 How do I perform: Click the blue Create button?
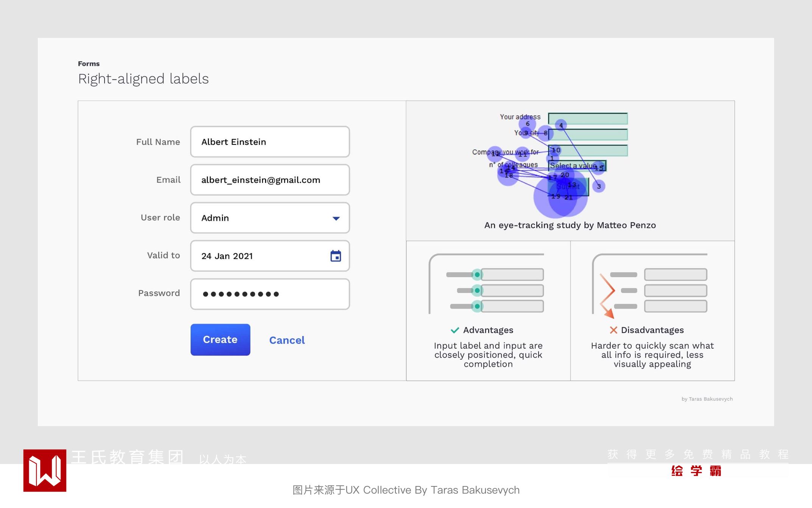[x=220, y=339]
